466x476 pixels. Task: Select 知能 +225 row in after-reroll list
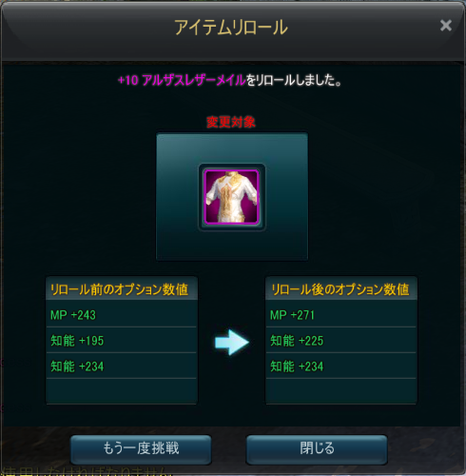(341, 340)
